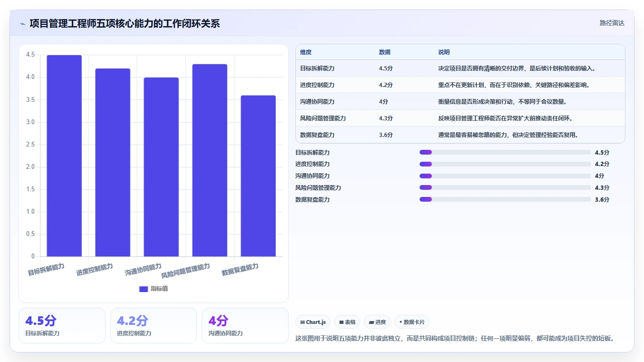The width and height of the screenshot is (644, 362).
Task: Click the 目标拆解能力 progress bar
Action: 505,152
